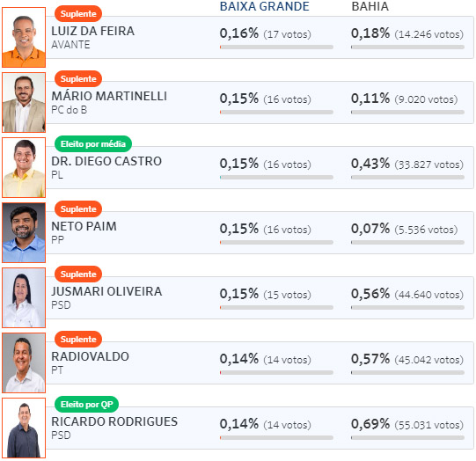The image size is (476, 461).
Task: Open the Ricardo Rodrigues candidate name
Action: click(114, 421)
